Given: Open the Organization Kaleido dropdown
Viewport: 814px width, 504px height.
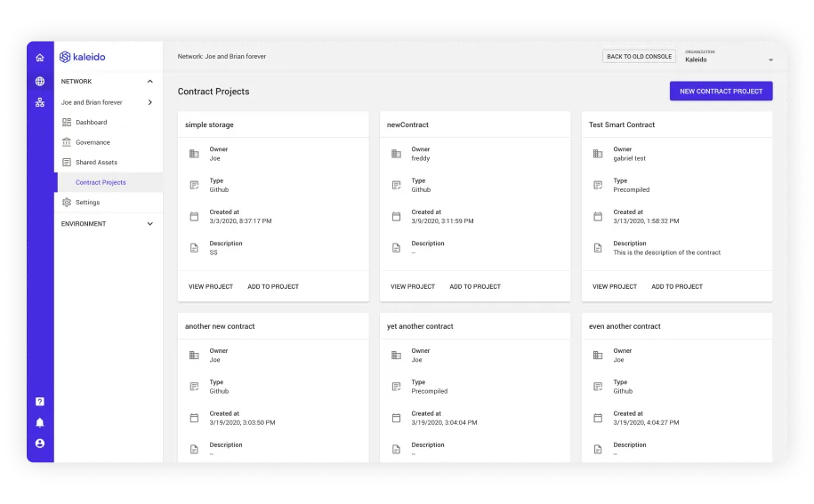Looking at the screenshot, I should coord(729,57).
